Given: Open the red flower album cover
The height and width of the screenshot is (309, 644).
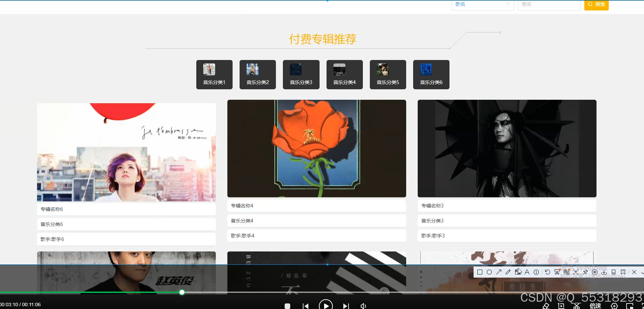Looking at the screenshot, I should tap(317, 149).
